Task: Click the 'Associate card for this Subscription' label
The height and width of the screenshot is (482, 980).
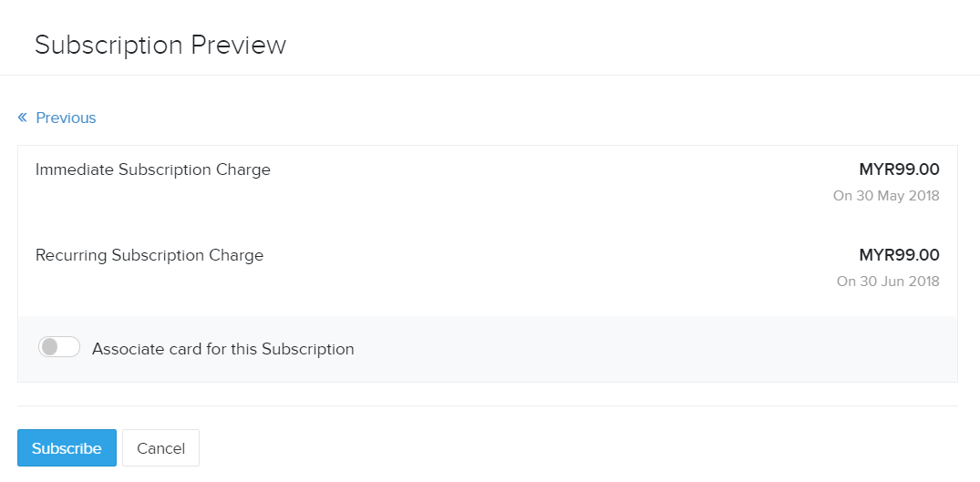Action: click(222, 349)
